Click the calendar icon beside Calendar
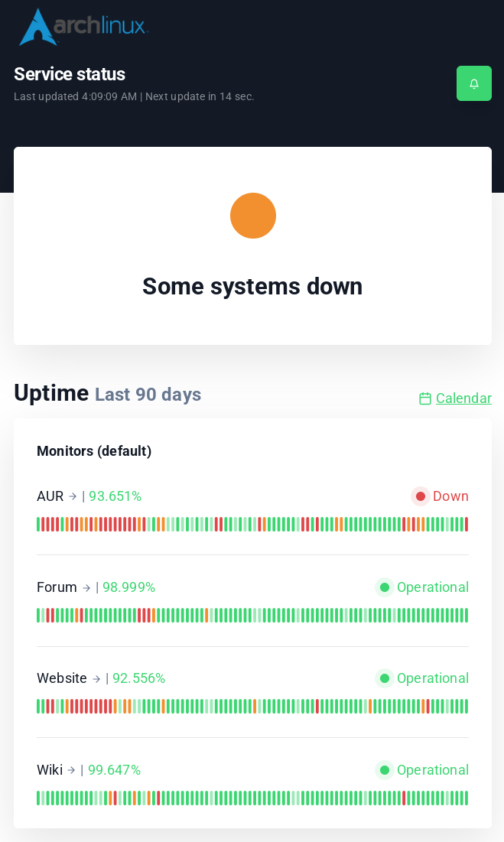This screenshot has width=504, height=842. [425, 398]
